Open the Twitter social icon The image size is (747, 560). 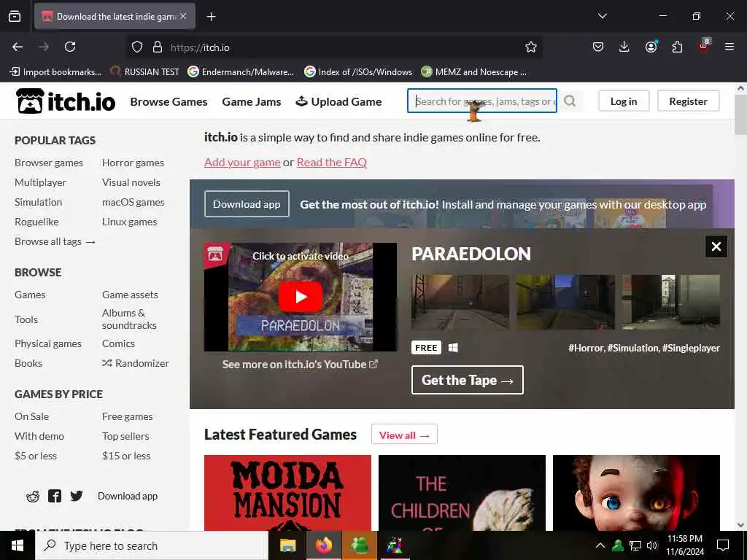pos(76,496)
